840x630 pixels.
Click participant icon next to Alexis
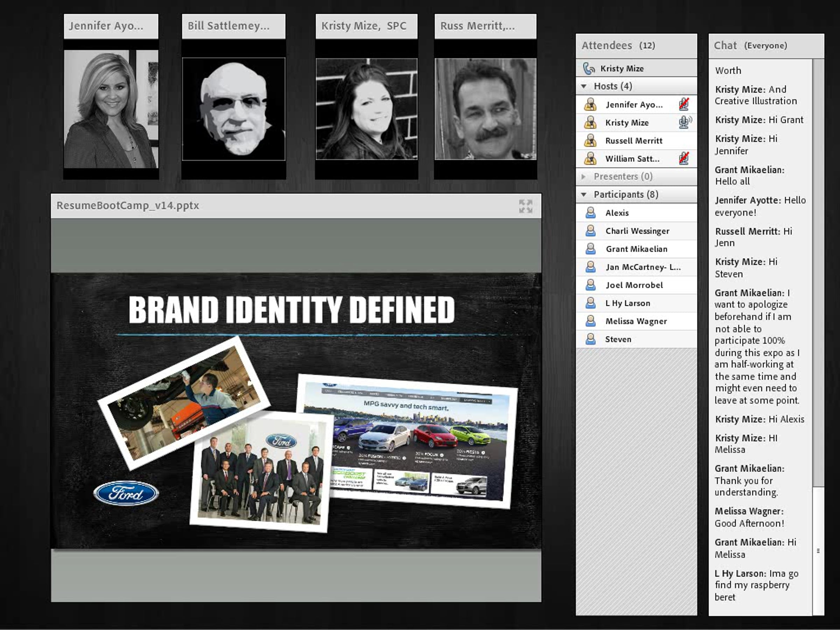(590, 213)
